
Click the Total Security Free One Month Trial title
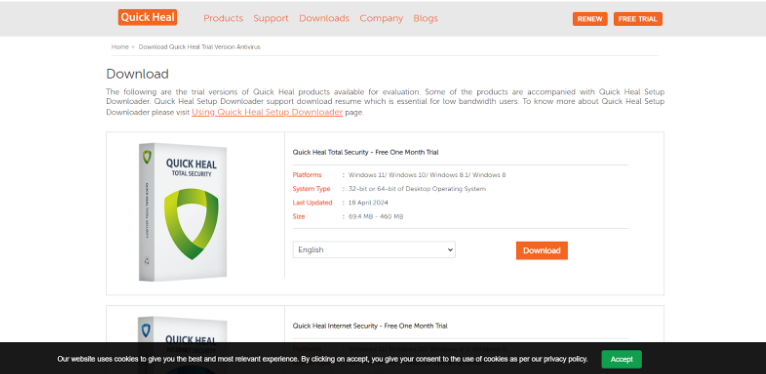365,152
